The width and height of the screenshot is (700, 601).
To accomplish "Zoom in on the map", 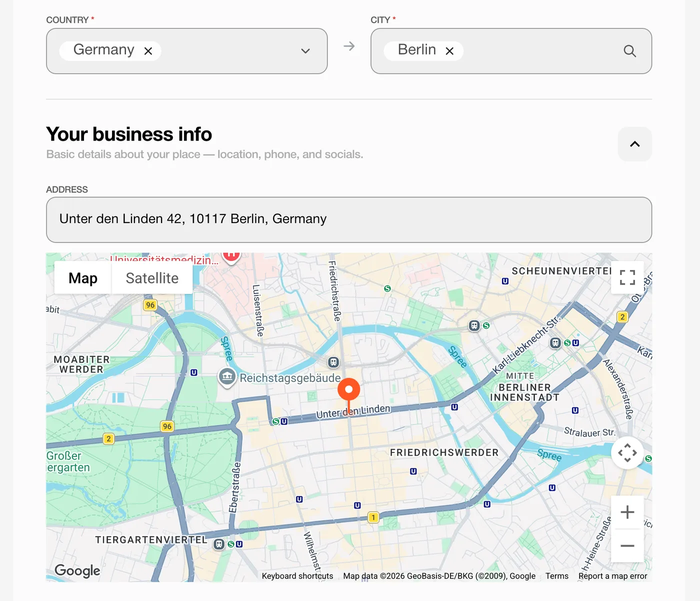I will [x=627, y=512].
